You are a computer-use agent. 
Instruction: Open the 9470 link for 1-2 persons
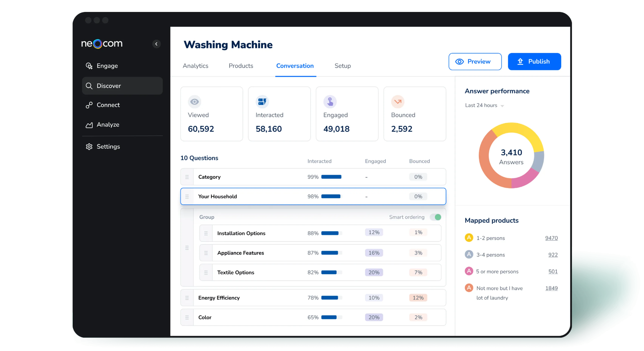pos(551,238)
